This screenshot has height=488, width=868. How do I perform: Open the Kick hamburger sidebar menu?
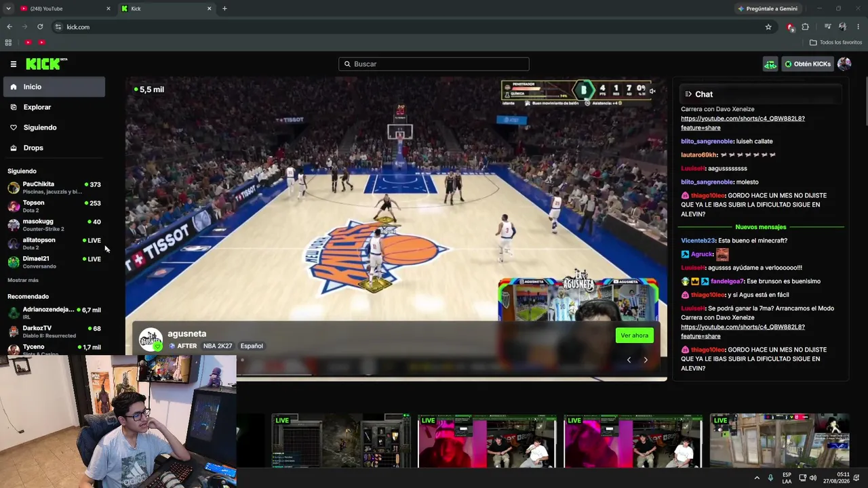tap(14, 64)
